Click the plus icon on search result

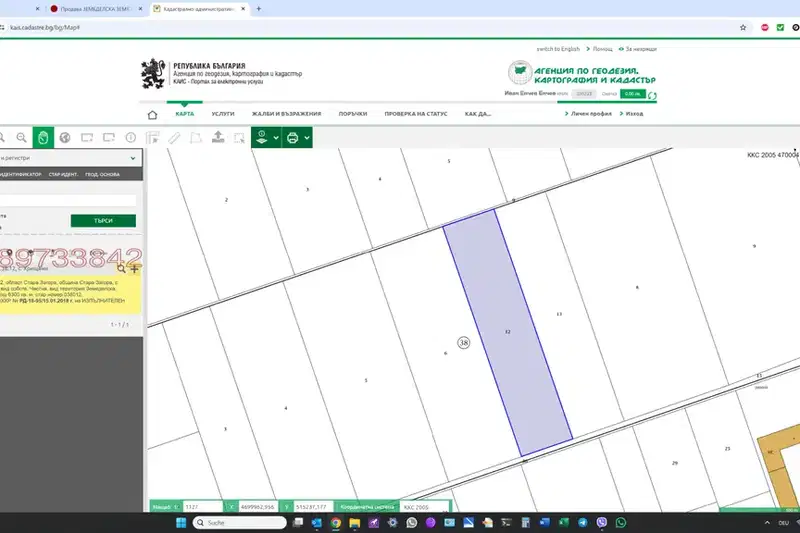(135, 268)
